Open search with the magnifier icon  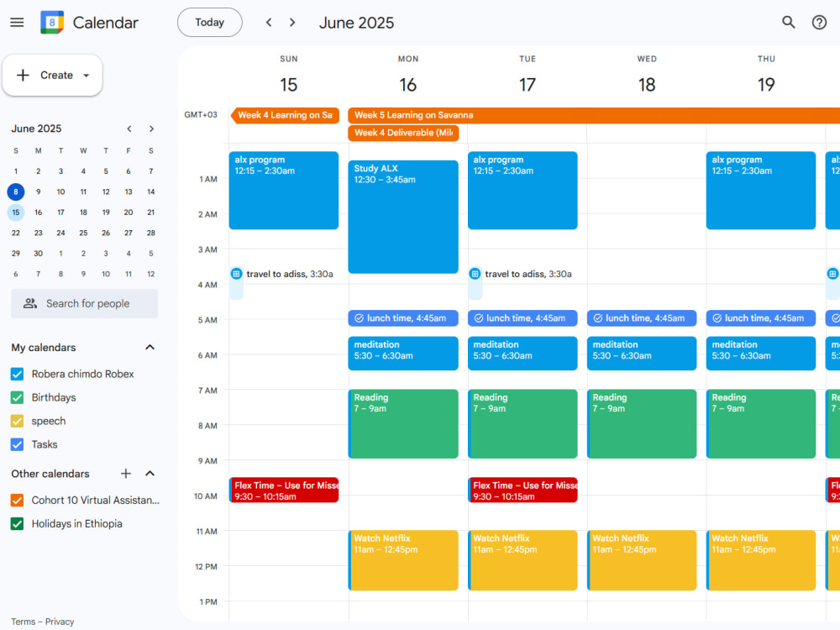click(x=788, y=22)
